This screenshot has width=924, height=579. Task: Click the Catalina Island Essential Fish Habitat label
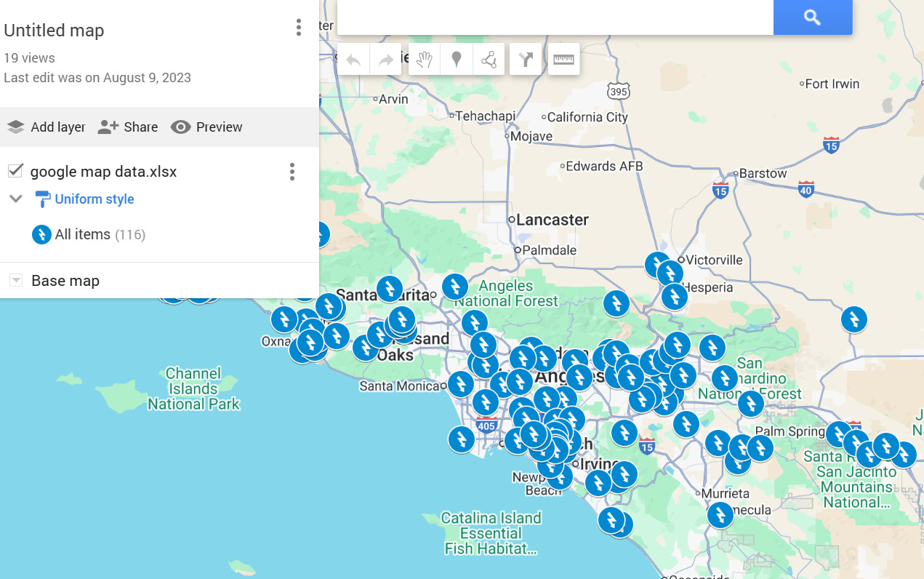tap(491, 533)
